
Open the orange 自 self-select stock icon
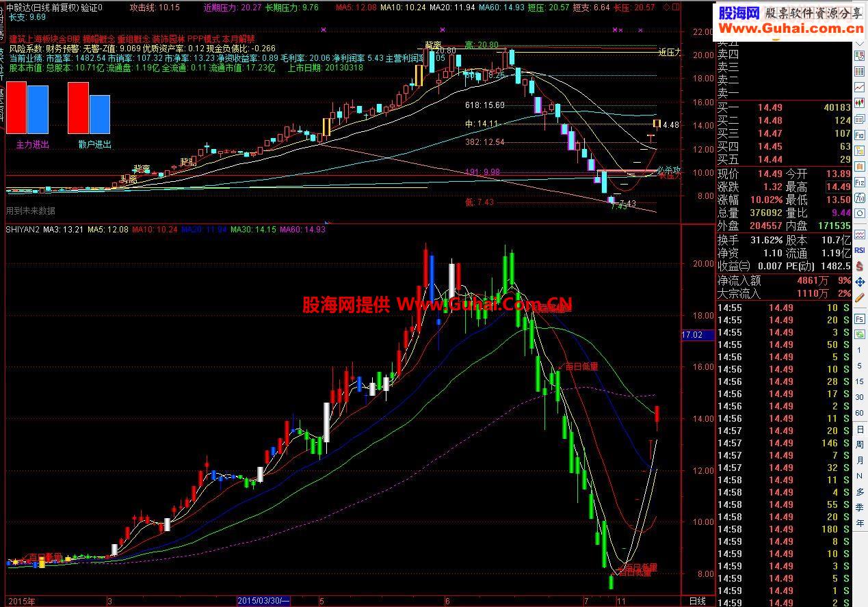[860, 167]
